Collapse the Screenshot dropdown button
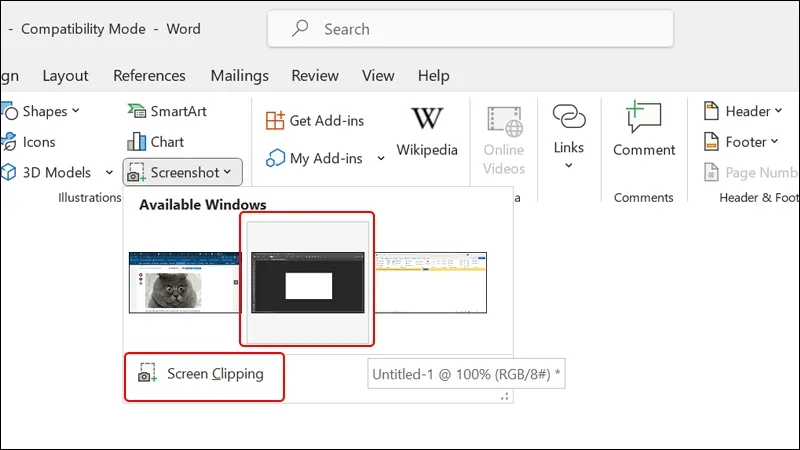 tap(182, 172)
